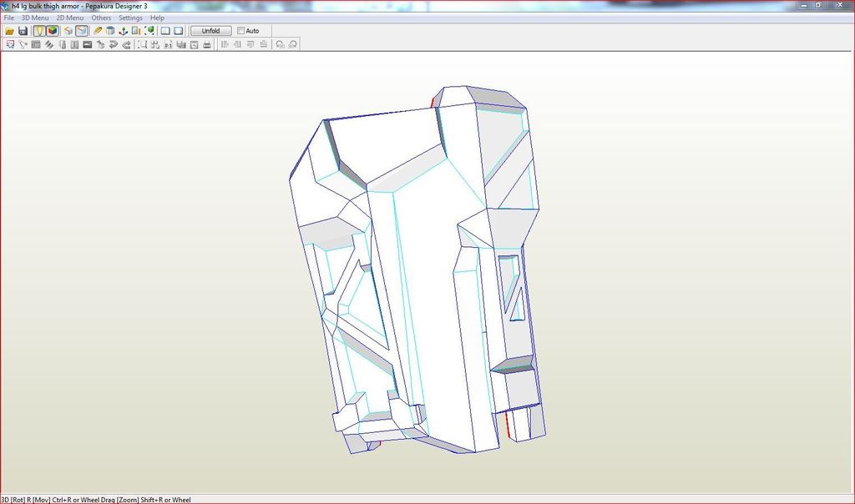Enable the Auto checkbox
Image resolution: width=855 pixels, height=504 pixels.
(x=241, y=31)
